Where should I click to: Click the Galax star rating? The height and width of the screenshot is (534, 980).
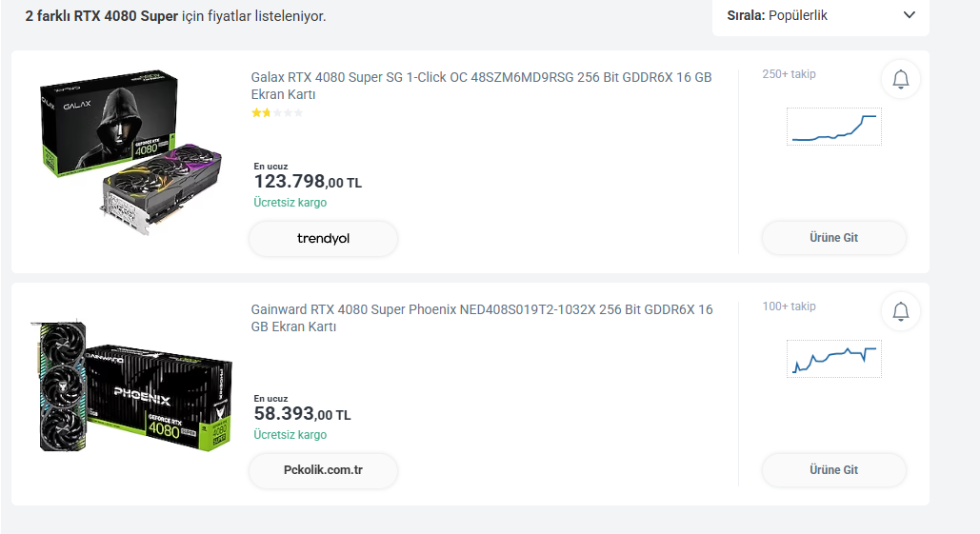pos(277,113)
